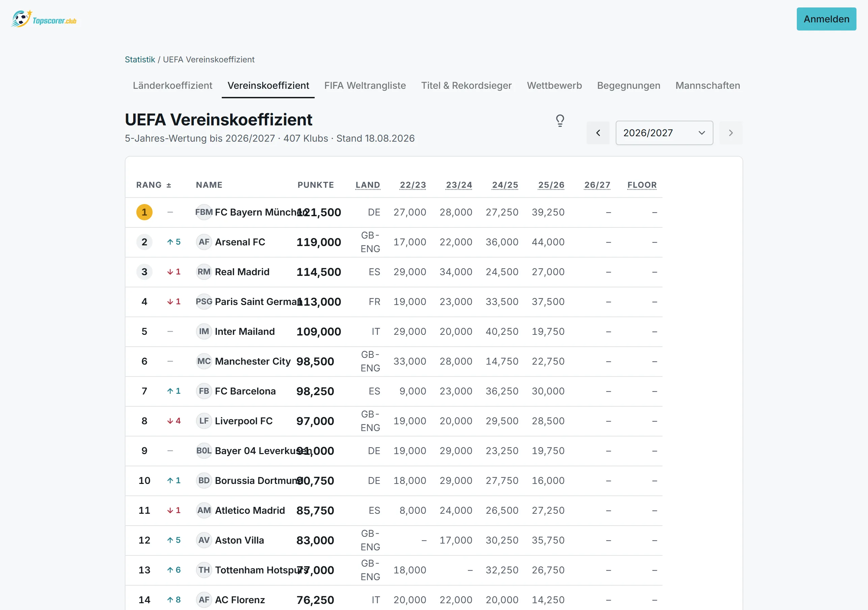Open the Inter Mailand club name
The height and width of the screenshot is (610, 868).
point(244,331)
